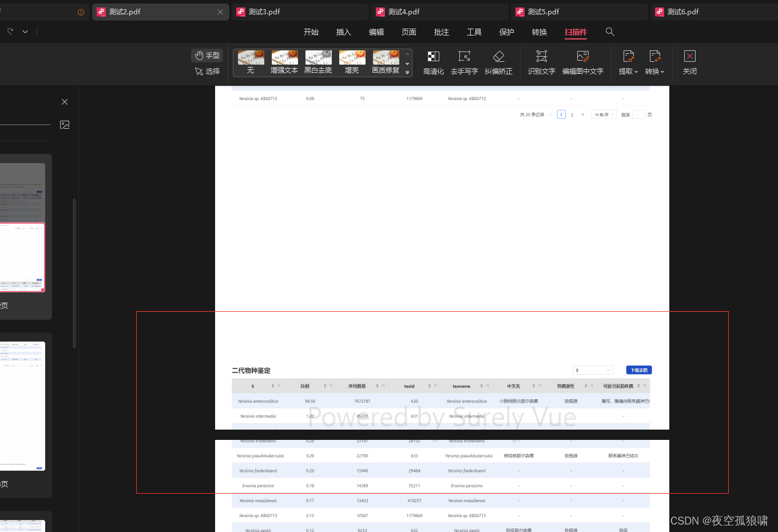Screen dimensions: 778x532
Task: Switch to the 测试6.pdf document tab
Action: coord(715,12)
